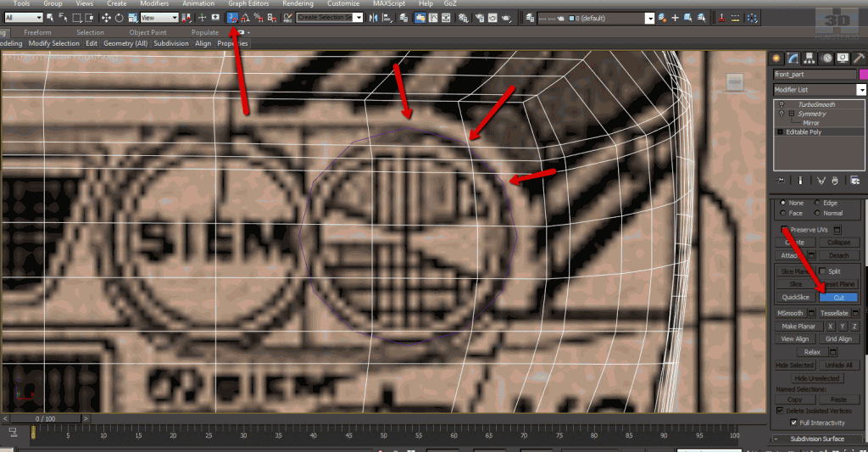Click the Make Planar button
Viewport: 868px width, 452px height.
point(798,326)
